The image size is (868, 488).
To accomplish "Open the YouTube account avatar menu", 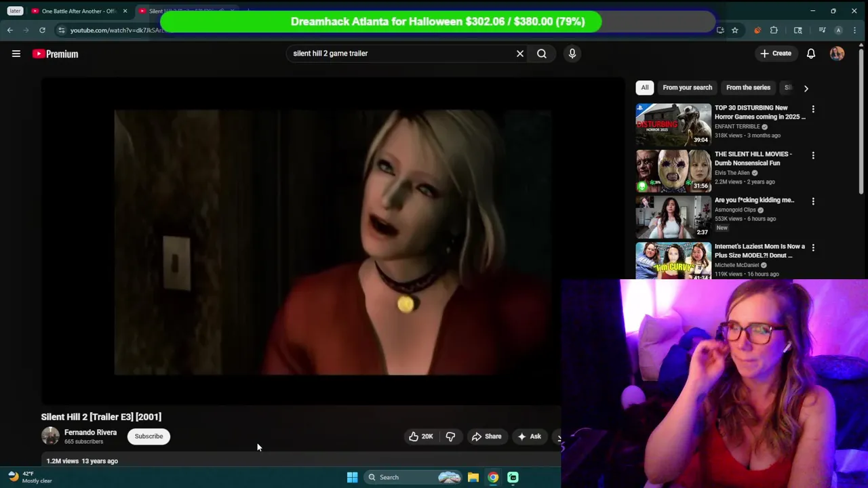I will point(837,54).
